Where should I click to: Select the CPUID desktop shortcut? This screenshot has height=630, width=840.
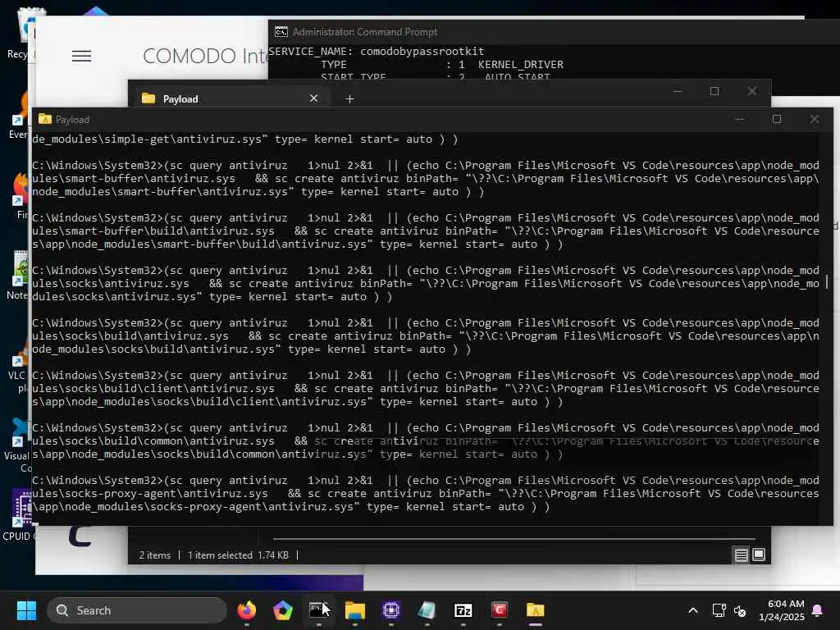[x=20, y=515]
